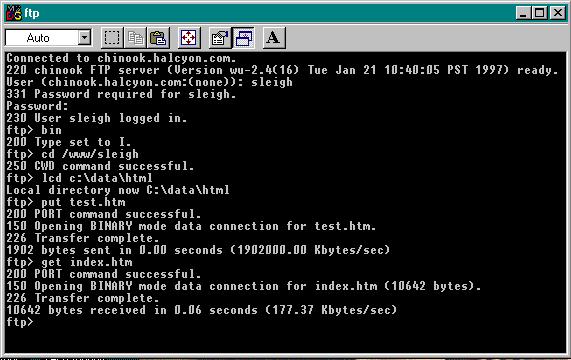Viewport: 571px width, 360px height.
Task: Click '230 User sleigh logged in.' line
Action: coord(97,118)
